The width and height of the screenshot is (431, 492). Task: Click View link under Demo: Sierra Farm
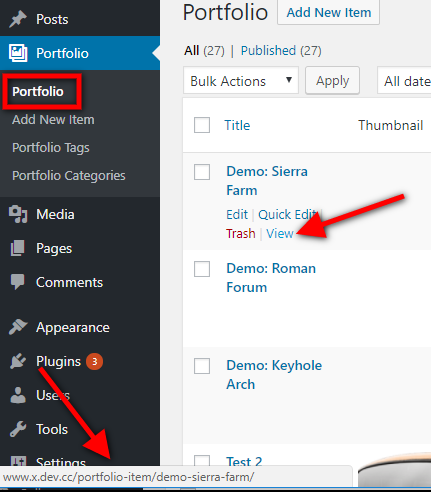click(x=280, y=233)
